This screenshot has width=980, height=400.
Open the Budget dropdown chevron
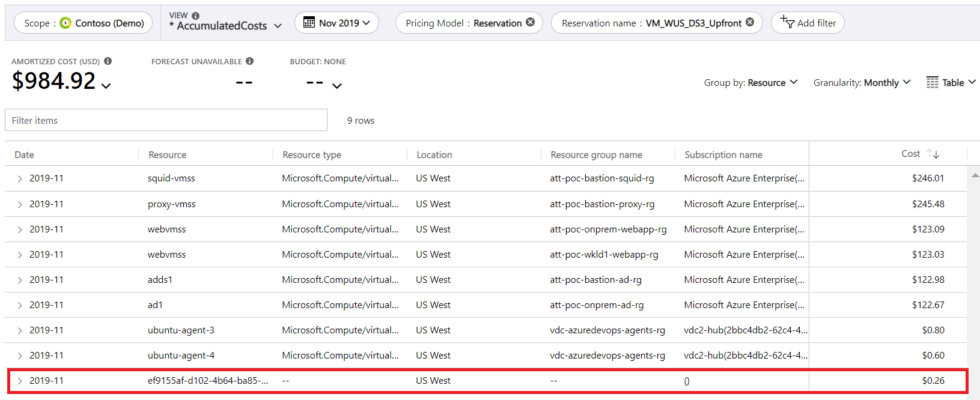point(337,86)
